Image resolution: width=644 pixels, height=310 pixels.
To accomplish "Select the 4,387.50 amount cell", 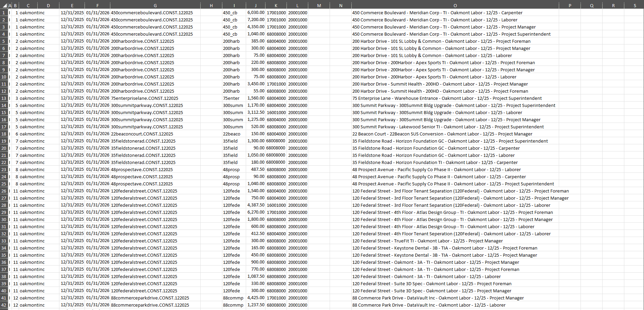I will [x=256, y=205].
